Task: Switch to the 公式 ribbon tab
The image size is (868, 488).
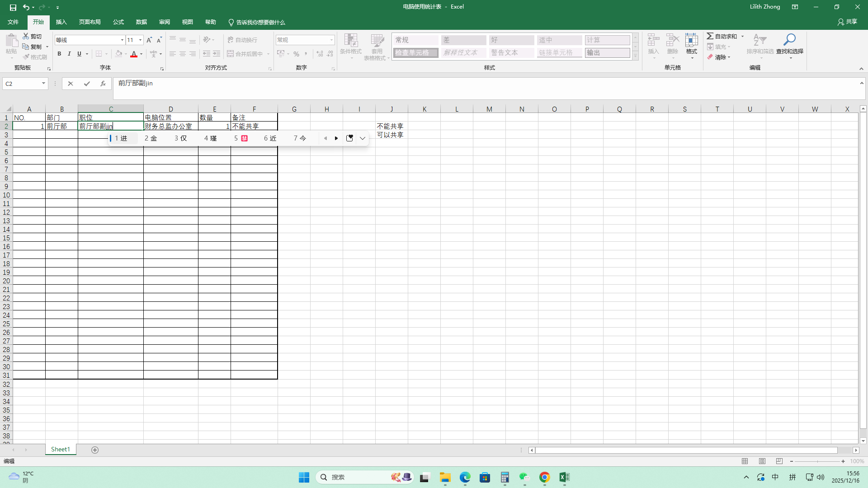Action: coord(118,22)
